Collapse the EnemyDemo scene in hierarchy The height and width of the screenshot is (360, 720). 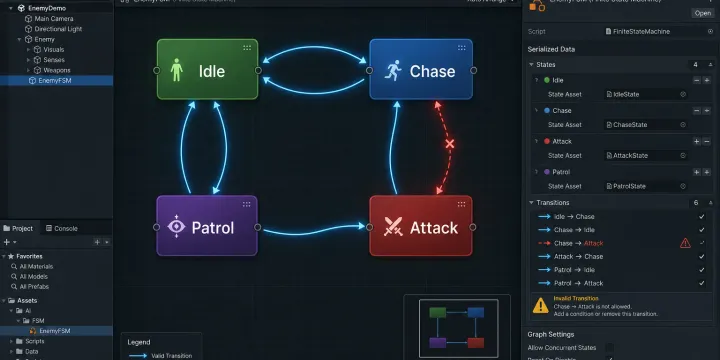10,8
